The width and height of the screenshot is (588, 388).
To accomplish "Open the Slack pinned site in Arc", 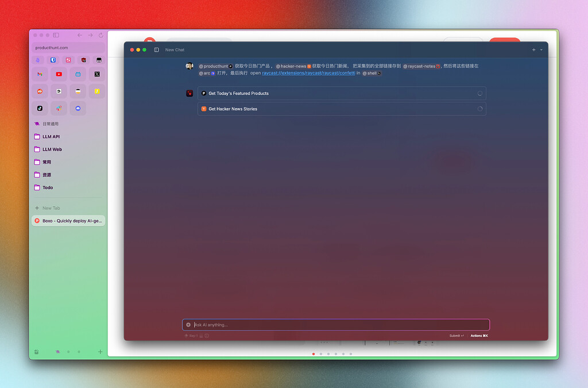I will (59, 109).
